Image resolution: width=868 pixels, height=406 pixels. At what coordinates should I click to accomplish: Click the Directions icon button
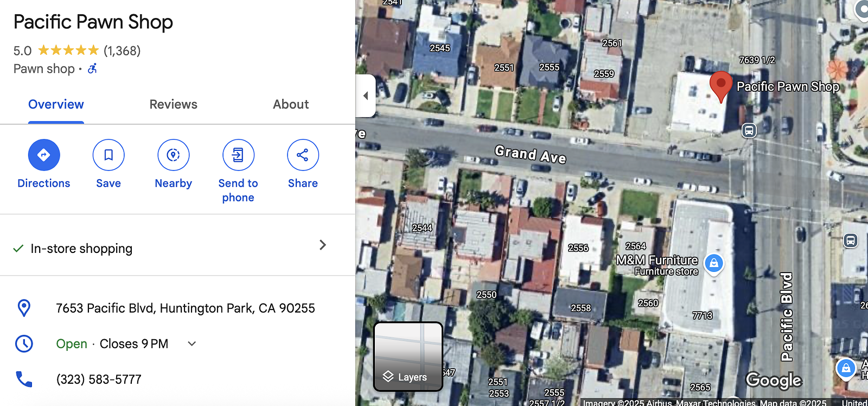coord(44,155)
